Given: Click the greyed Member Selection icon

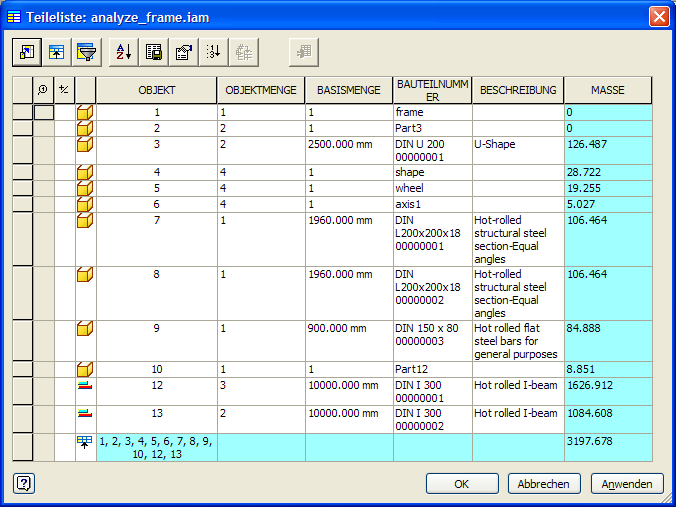Looking at the screenshot, I should (304, 52).
